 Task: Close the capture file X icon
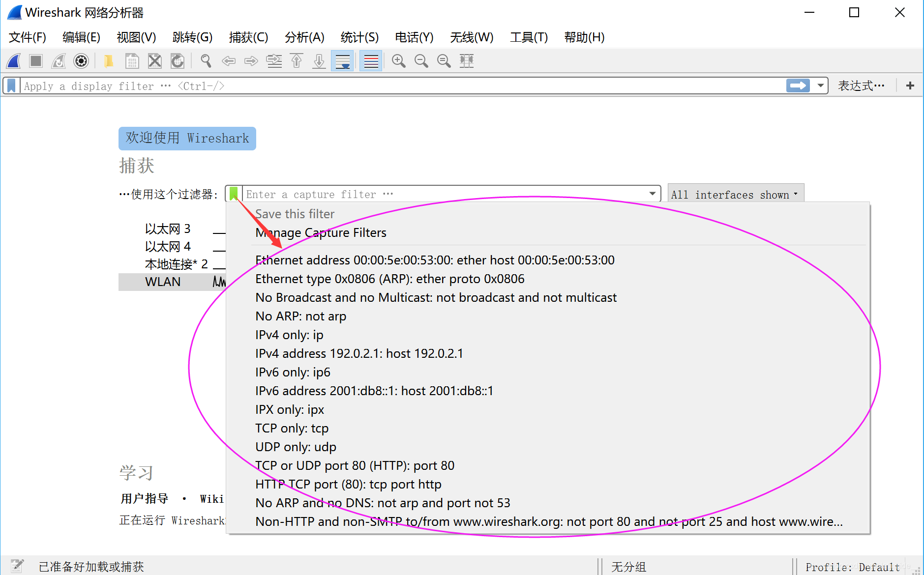(155, 61)
